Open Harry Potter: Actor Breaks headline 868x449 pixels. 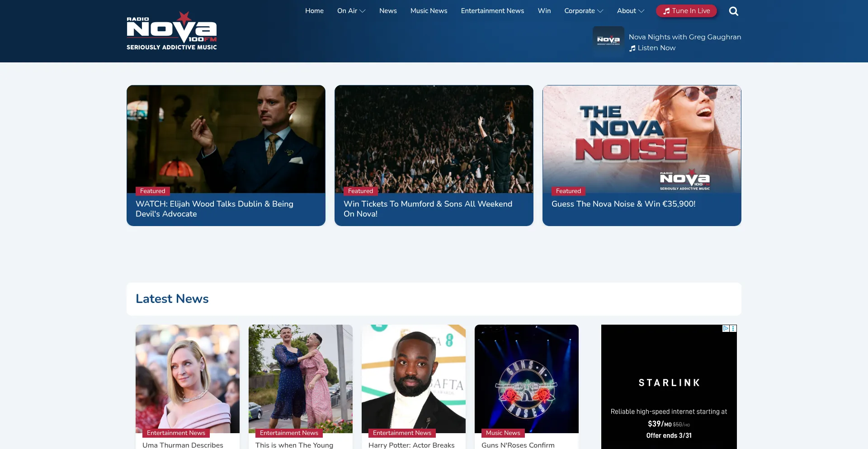411,445
